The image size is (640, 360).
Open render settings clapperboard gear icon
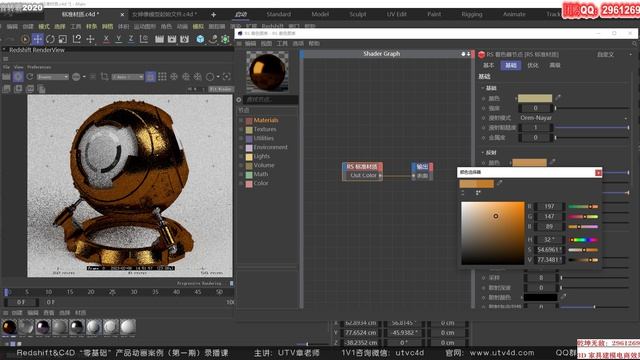point(184,39)
